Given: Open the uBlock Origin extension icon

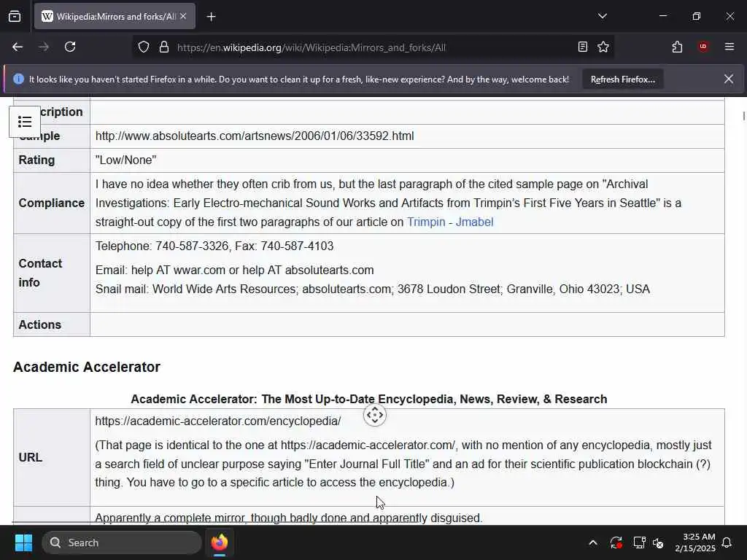Looking at the screenshot, I should [x=703, y=47].
